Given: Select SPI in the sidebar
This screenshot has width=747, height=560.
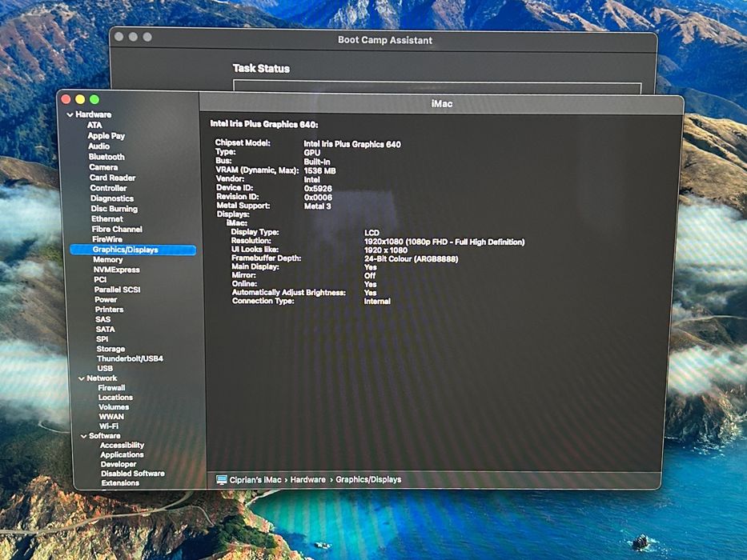Looking at the screenshot, I should [x=102, y=339].
